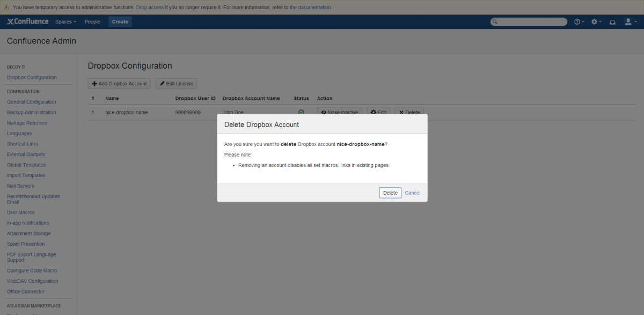Click the search field in header
The height and width of the screenshot is (315, 644).
529,22
